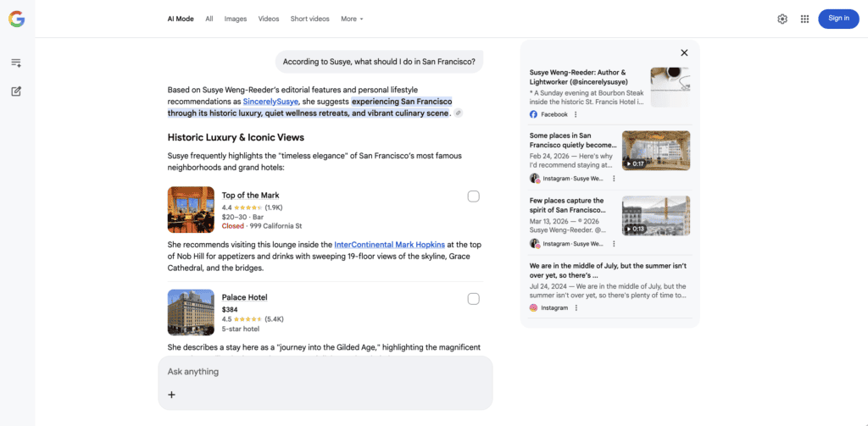Open options for the Facebook source

click(576, 114)
